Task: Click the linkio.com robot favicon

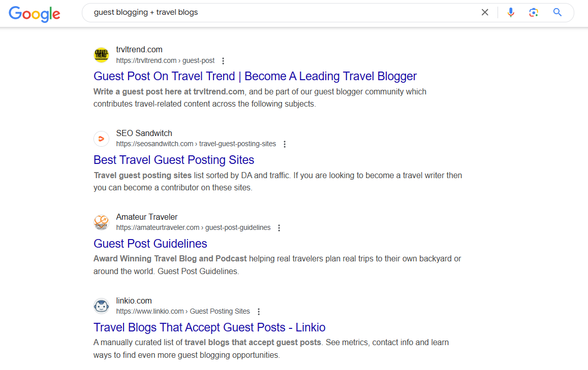Action: (101, 307)
